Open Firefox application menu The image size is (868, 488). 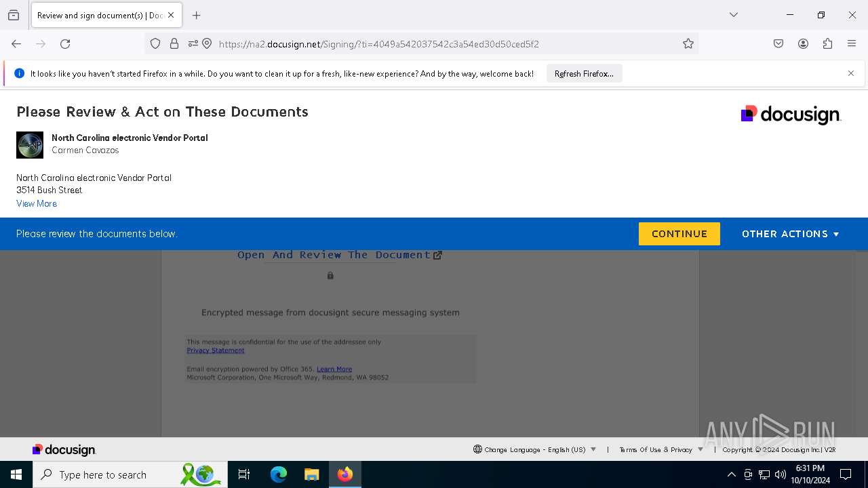[852, 44]
